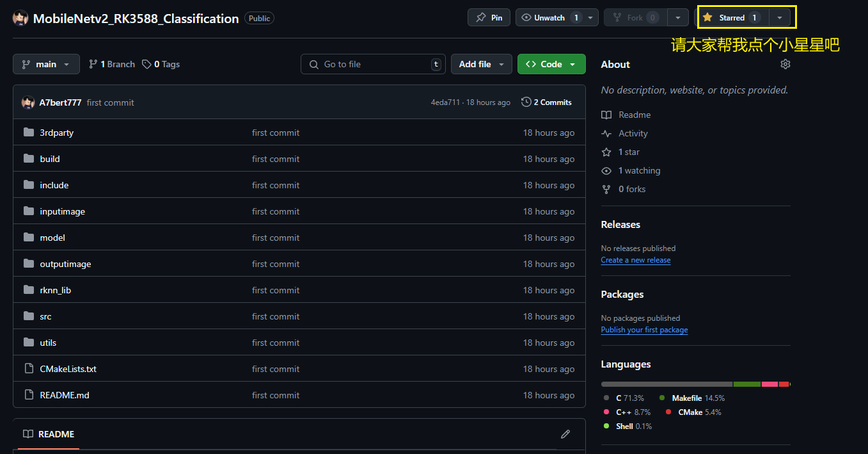Click Create a new release link

(636, 260)
